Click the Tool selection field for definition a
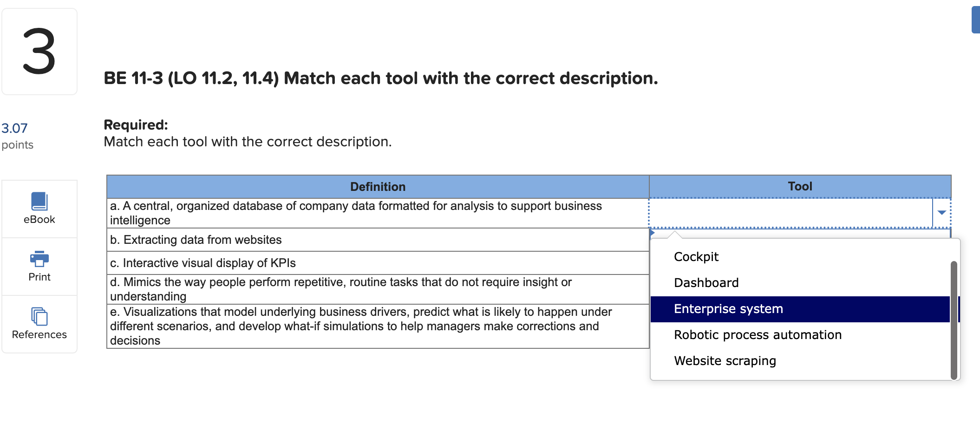 790,212
